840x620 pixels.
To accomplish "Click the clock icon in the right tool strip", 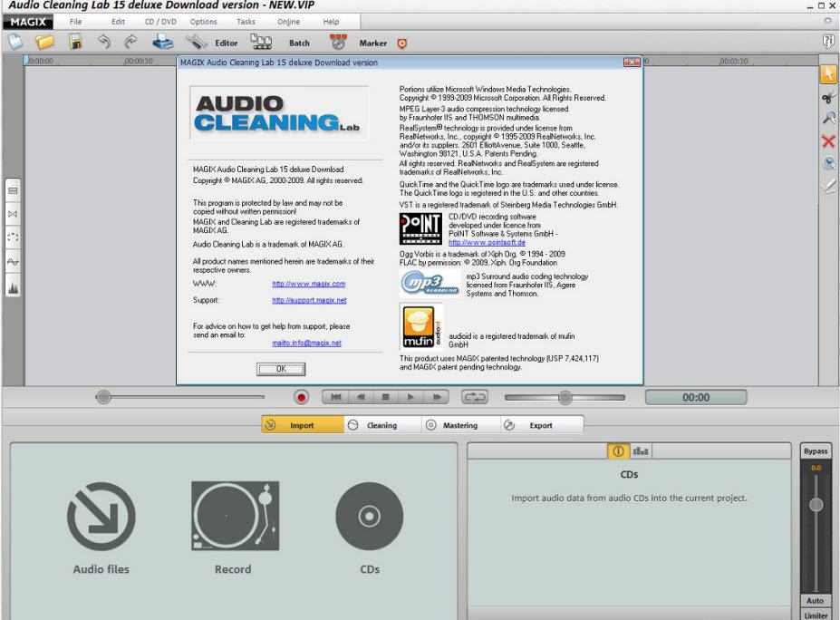I will tap(828, 163).
